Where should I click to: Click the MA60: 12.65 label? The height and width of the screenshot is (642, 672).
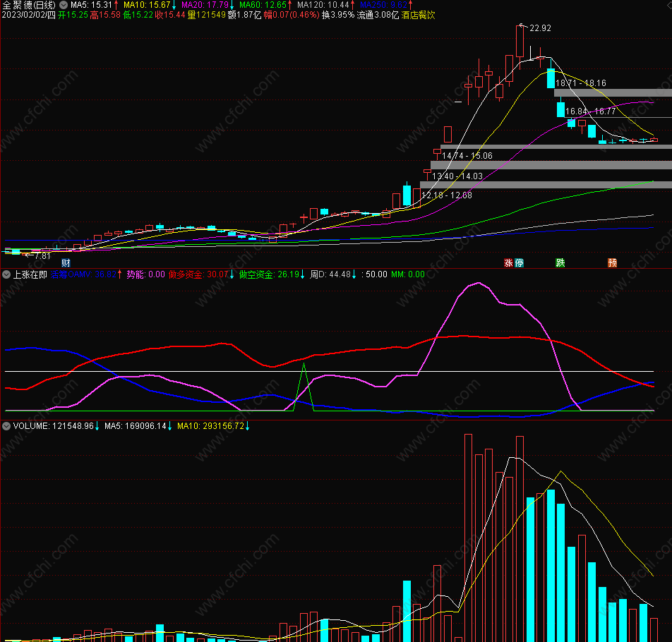click(263, 5)
